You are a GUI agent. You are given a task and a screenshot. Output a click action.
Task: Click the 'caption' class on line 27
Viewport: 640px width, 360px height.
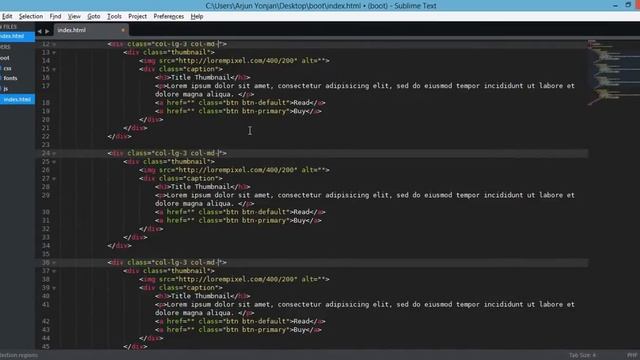pos(202,178)
